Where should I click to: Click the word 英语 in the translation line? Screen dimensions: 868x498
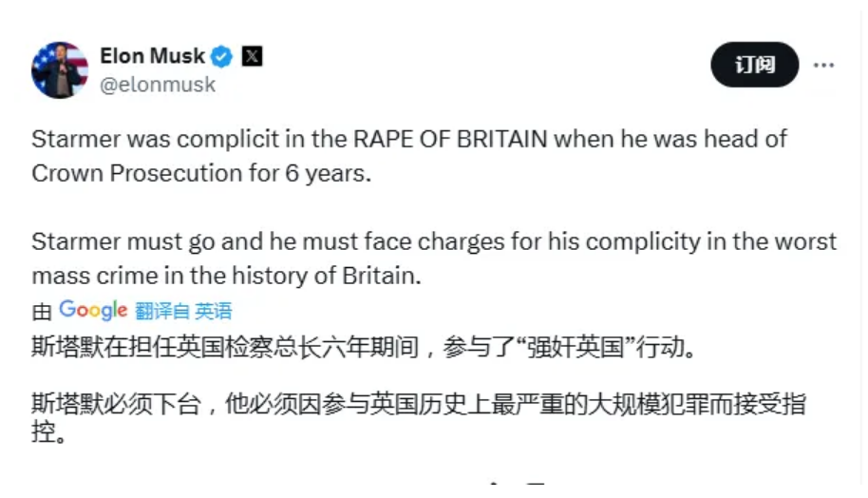[x=214, y=311]
